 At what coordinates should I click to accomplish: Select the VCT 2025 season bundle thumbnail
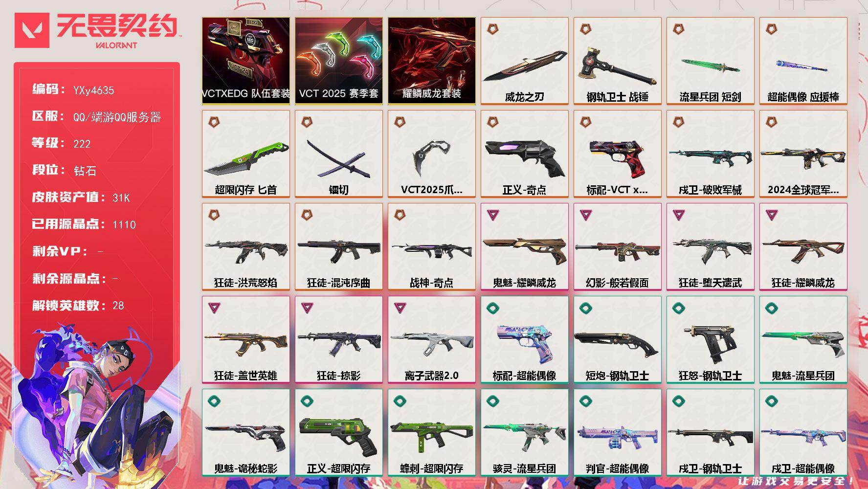338,61
